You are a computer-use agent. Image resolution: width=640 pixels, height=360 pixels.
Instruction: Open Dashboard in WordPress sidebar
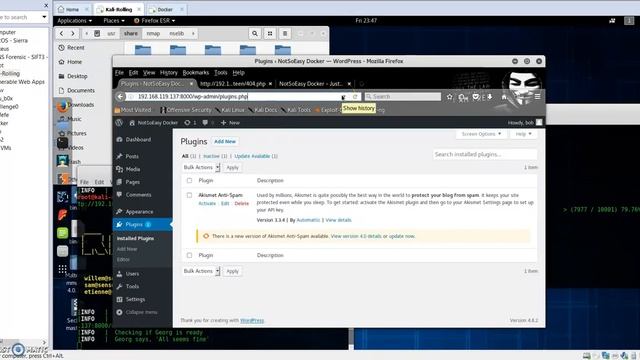[x=138, y=140]
